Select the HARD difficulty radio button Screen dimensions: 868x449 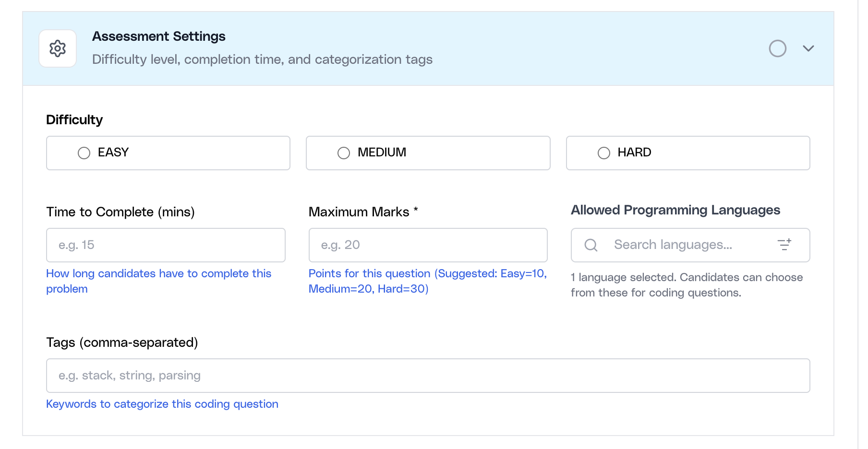pos(603,153)
